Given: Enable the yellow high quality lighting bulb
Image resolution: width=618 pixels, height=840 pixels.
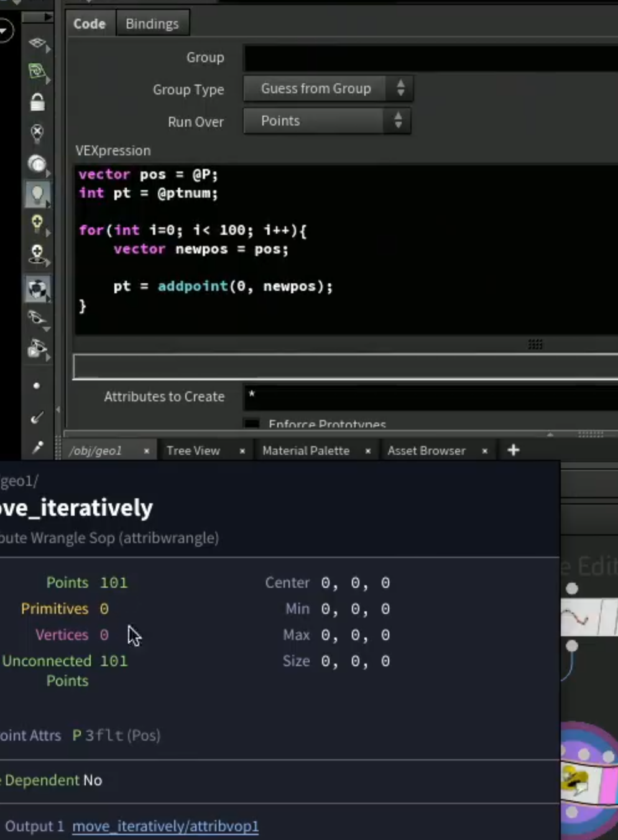Looking at the screenshot, I should pos(37,224).
